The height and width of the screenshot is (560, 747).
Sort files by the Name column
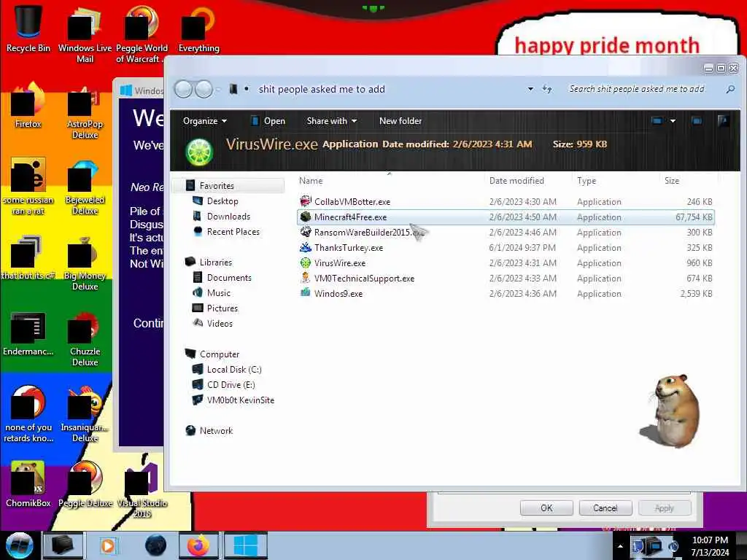tap(311, 181)
